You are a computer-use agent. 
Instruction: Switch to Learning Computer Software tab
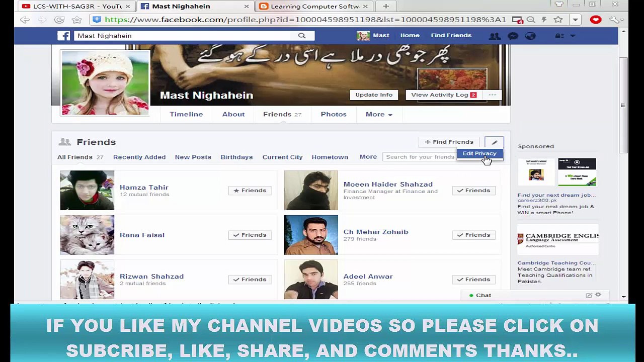click(x=314, y=7)
